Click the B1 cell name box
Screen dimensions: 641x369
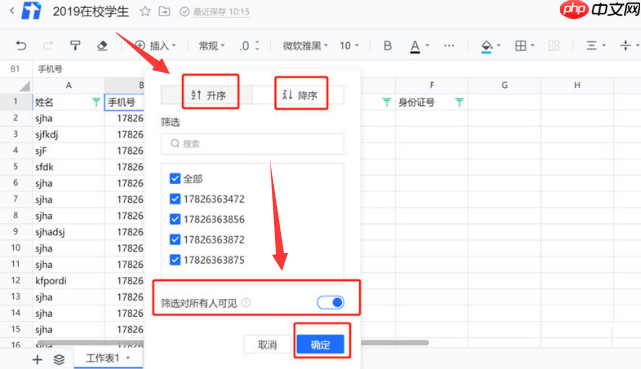tap(16, 69)
